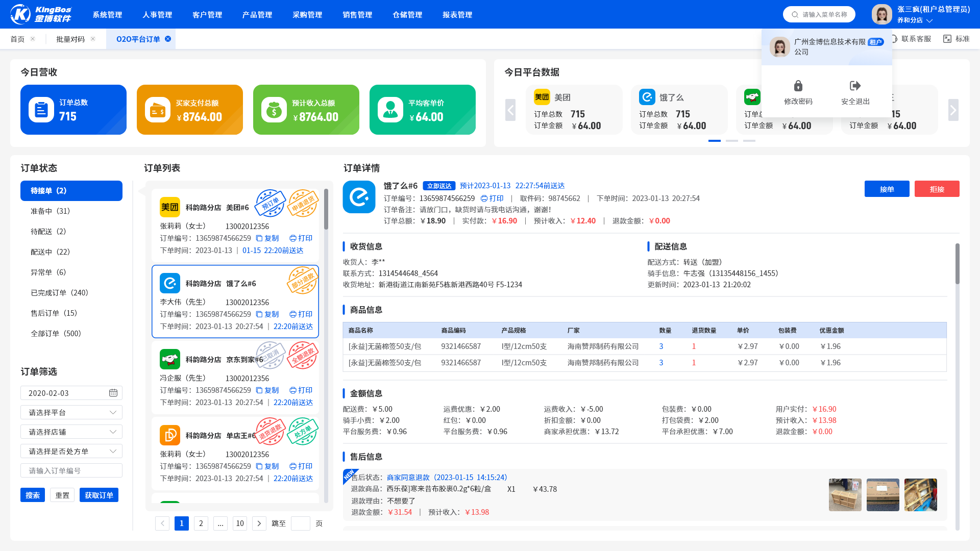This screenshot has width=980, height=551.
Task: Select the 售后订单 status filter
Action: [x=54, y=313]
